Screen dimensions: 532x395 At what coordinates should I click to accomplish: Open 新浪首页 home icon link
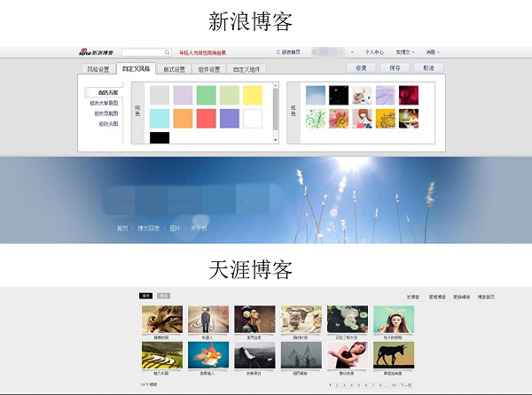click(289, 53)
